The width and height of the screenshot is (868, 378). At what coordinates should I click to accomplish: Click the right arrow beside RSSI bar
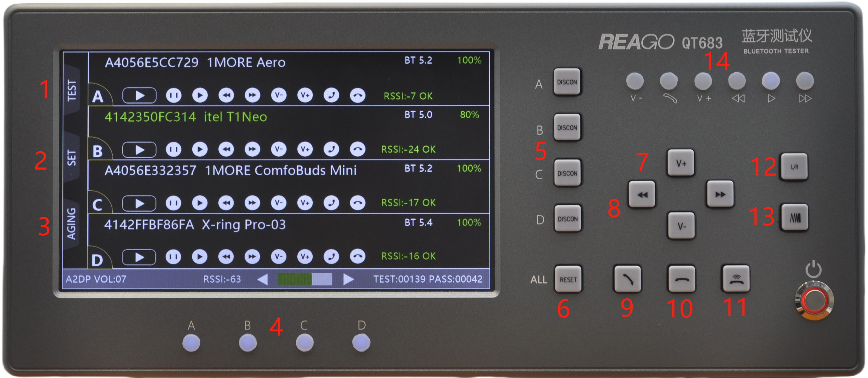pyautogui.click(x=349, y=279)
